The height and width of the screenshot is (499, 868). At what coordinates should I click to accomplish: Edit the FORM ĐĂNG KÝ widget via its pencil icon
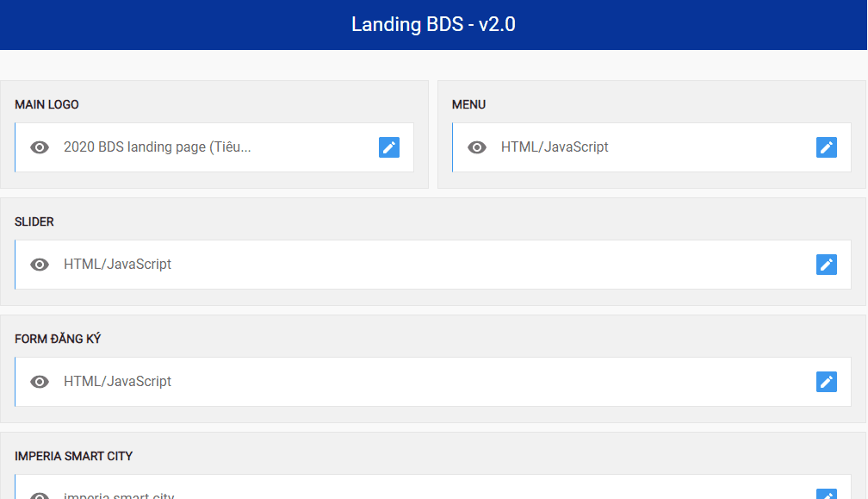(827, 382)
